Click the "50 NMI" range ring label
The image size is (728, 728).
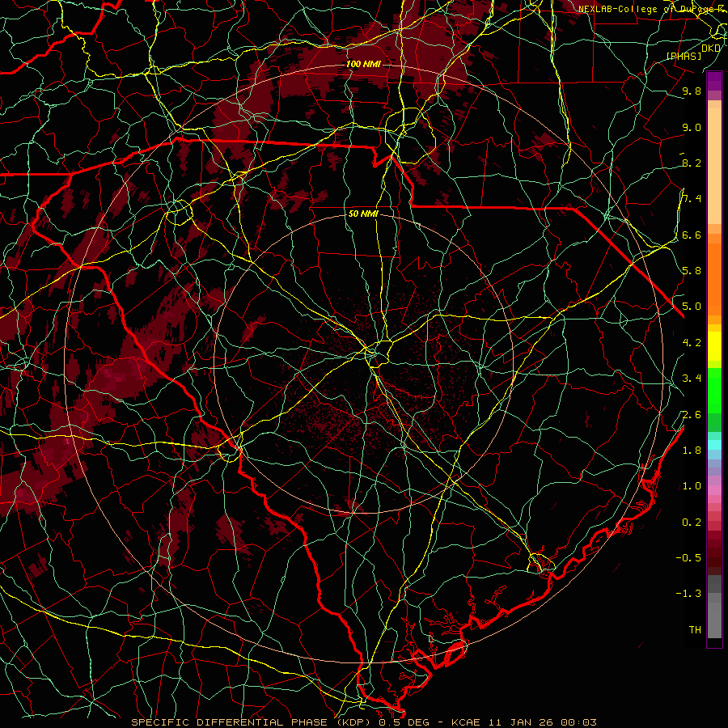(363, 214)
